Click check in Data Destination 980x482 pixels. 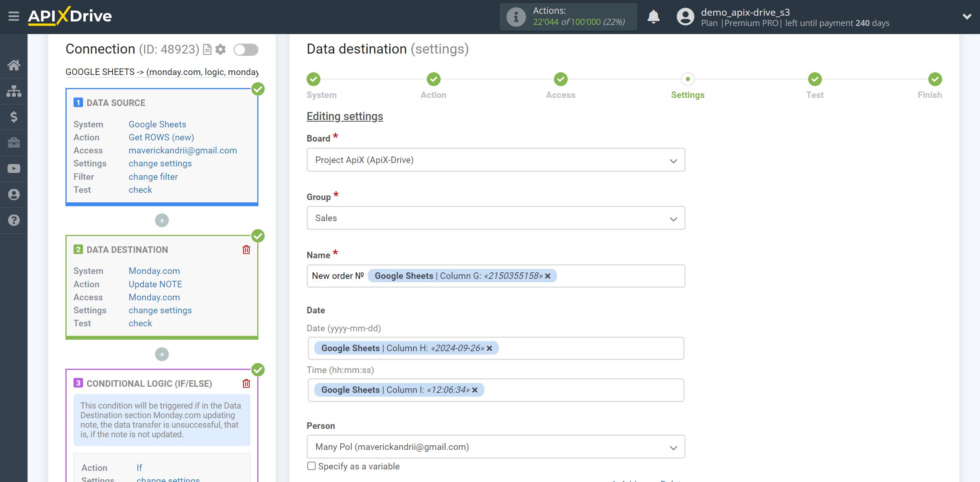click(140, 323)
